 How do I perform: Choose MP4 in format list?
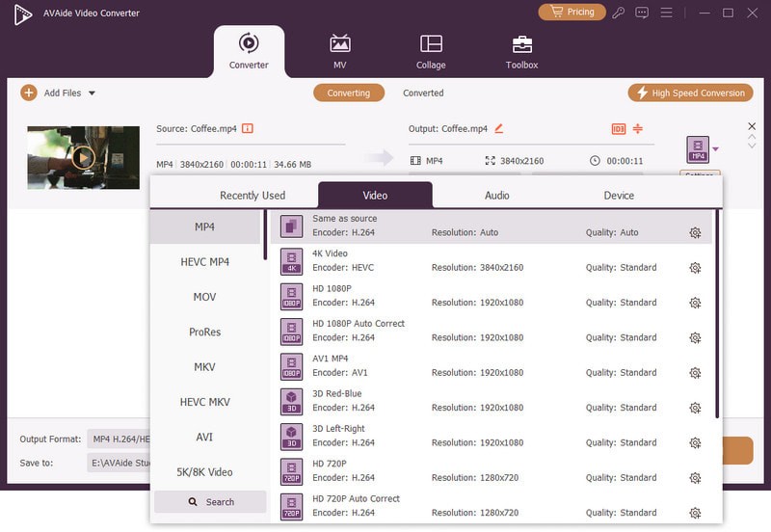click(205, 226)
